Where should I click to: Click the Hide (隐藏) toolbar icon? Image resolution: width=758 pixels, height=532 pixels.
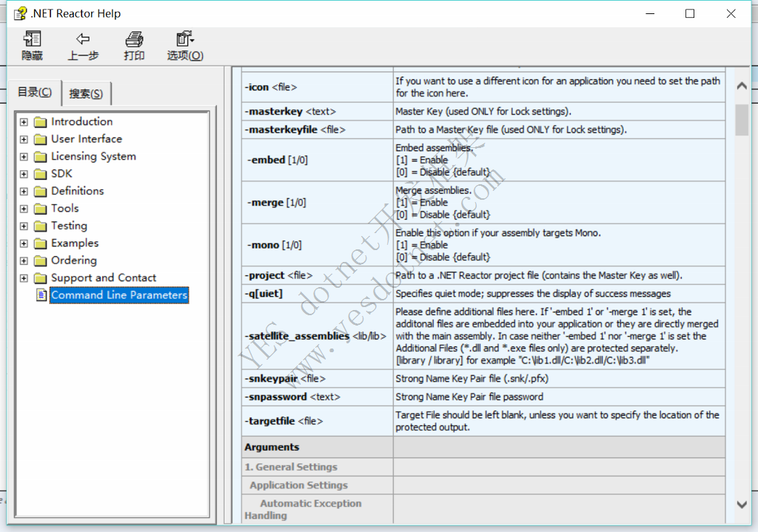(x=33, y=39)
